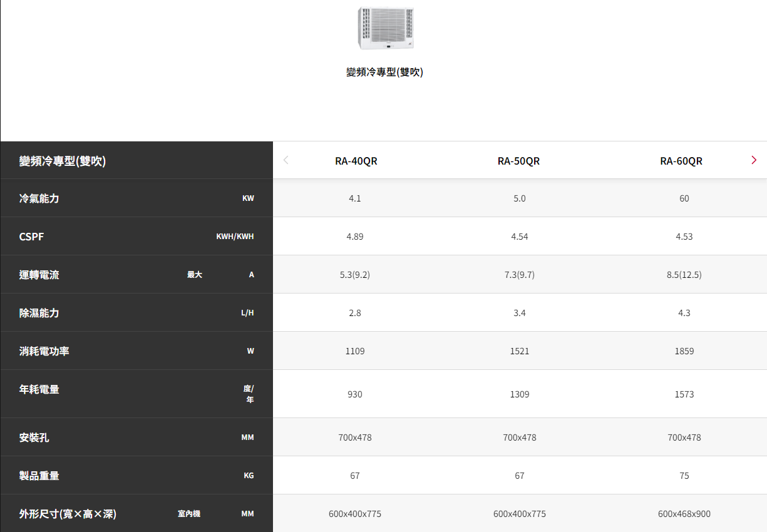Click the next models right arrow
This screenshot has width=767, height=532.
pos(753,160)
